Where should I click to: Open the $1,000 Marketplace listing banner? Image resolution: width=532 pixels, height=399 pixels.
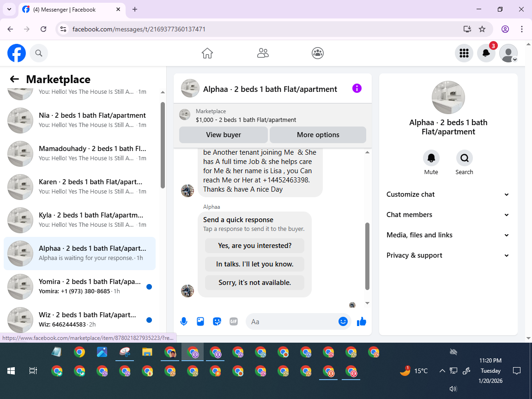tap(272, 115)
